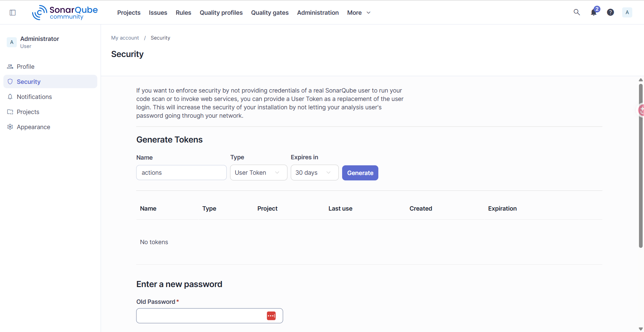The height and width of the screenshot is (332, 644).
Task: Open Quality gates in the top navigation
Action: click(270, 13)
